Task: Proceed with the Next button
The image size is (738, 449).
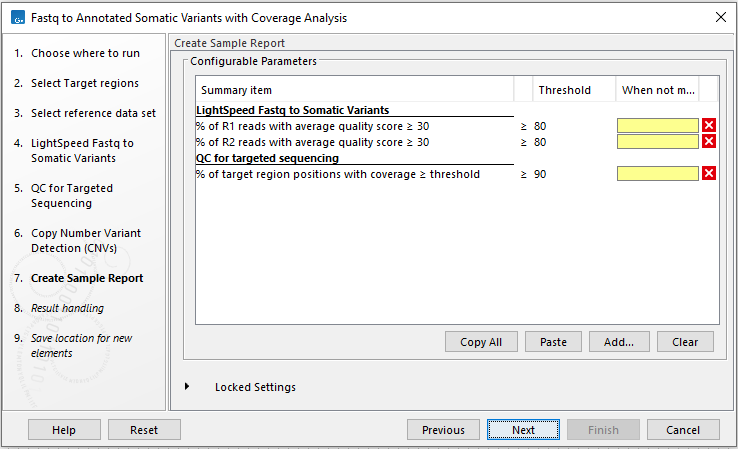Action: coord(523,430)
